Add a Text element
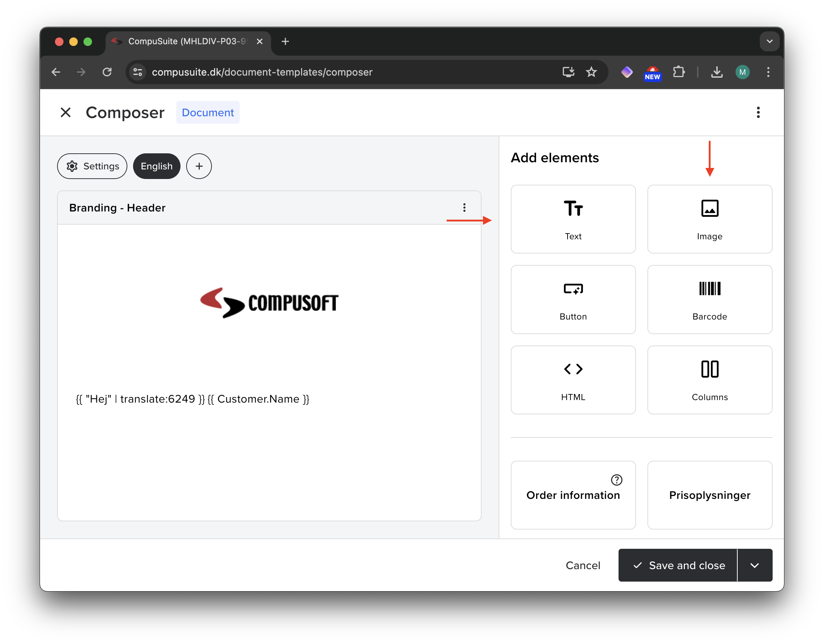 [573, 219]
